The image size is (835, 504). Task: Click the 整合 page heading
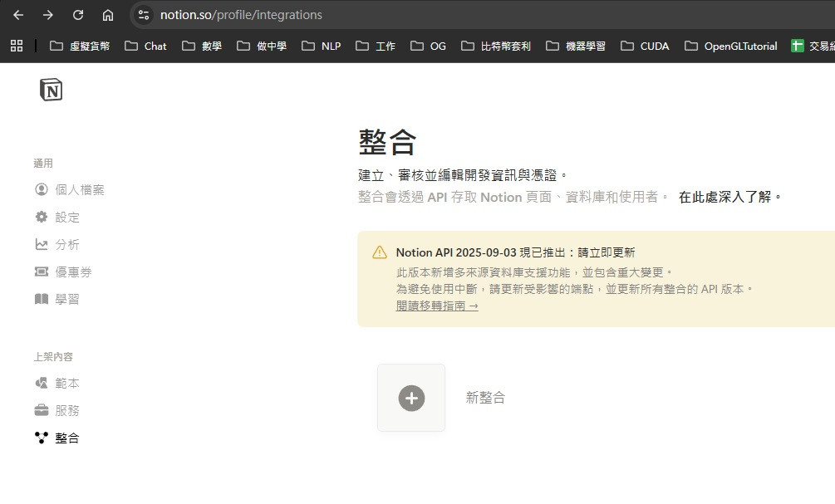pyautogui.click(x=387, y=142)
